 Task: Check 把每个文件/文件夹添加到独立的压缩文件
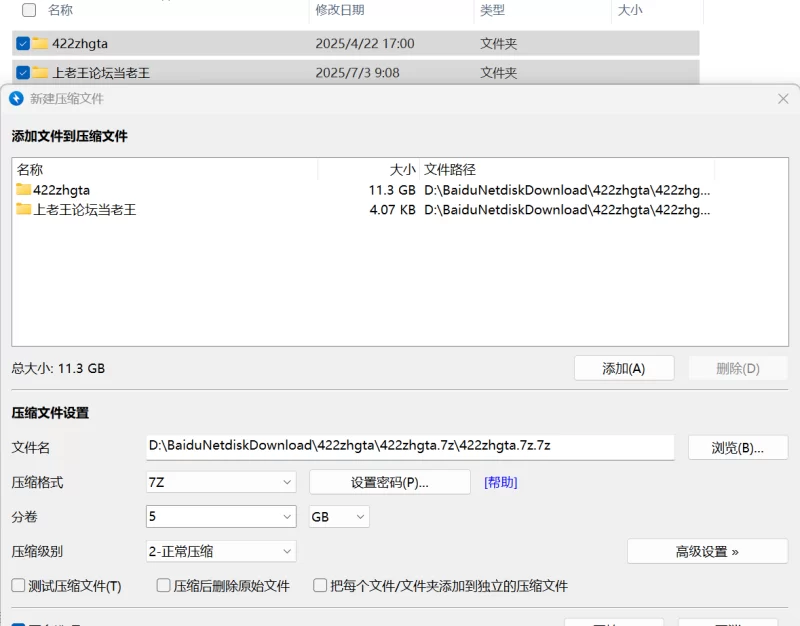(x=320, y=585)
